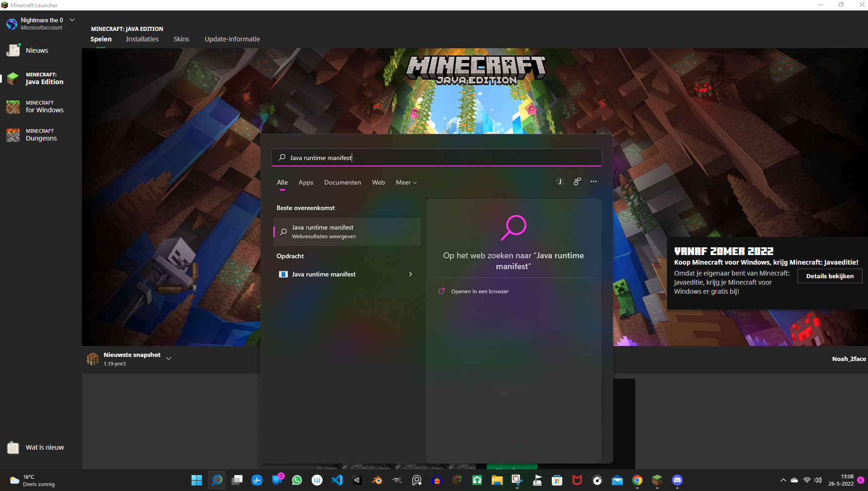Select the Alle search filter tab

click(x=283, y=182)
